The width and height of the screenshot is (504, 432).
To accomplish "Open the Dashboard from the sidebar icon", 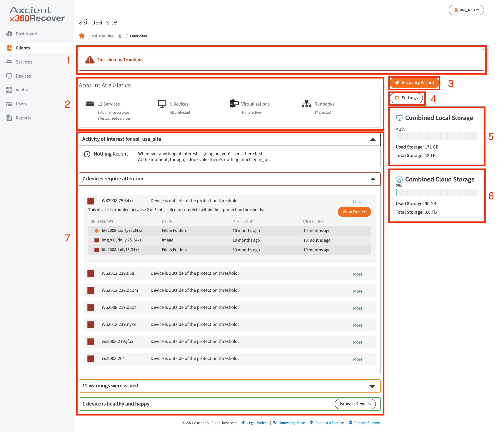I will (x=9, y=34).
